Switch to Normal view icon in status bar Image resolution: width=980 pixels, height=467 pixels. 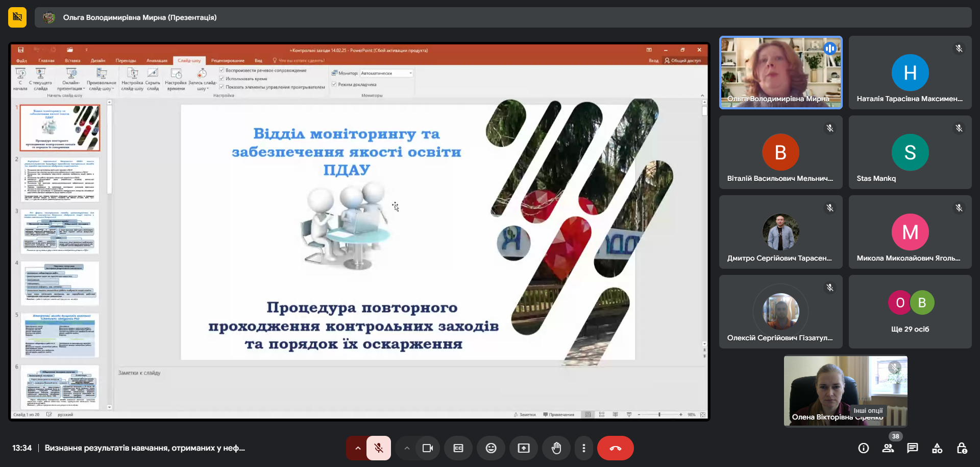click(588, 414)
